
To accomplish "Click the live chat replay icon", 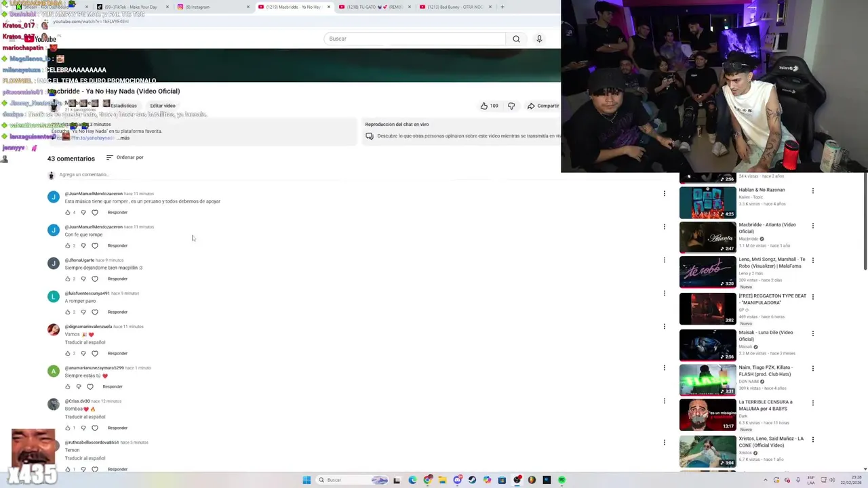I will 369,136.
